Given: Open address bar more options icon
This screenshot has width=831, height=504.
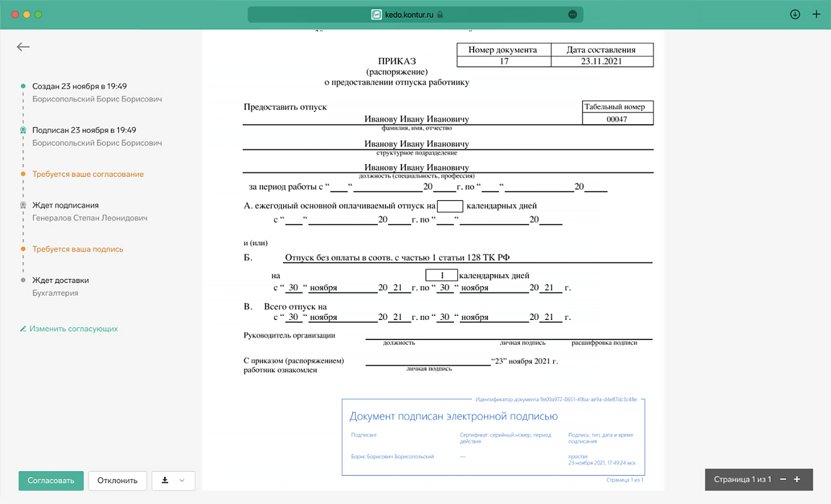Looking at the screenshot, I should click(573, 15).
